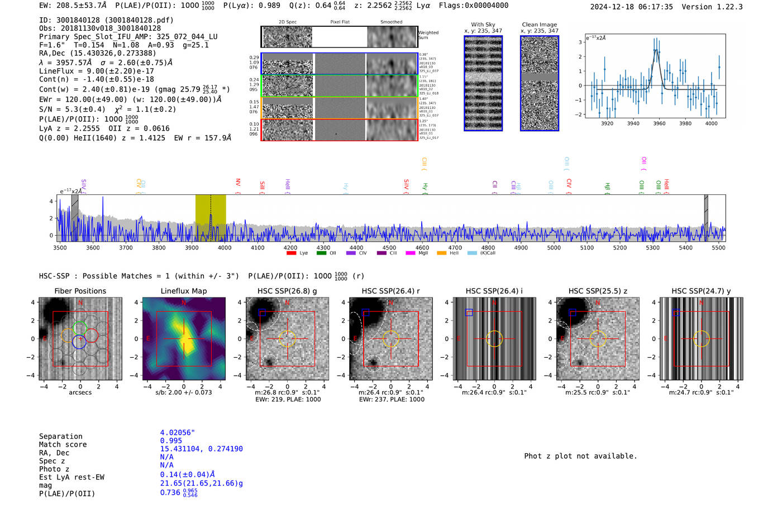This screenshot has height=532, width=782.
Task: Select the yellow highlighted region in the spectrum
Action: click(x=211, y=217)
